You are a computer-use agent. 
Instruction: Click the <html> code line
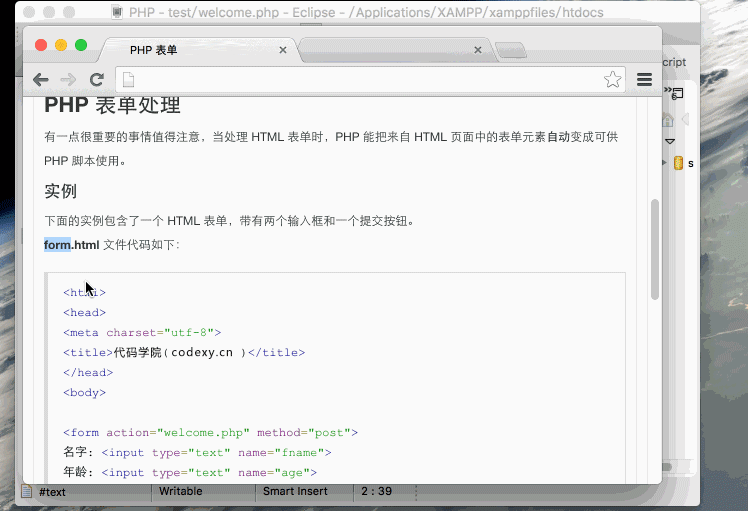(84, 292)
